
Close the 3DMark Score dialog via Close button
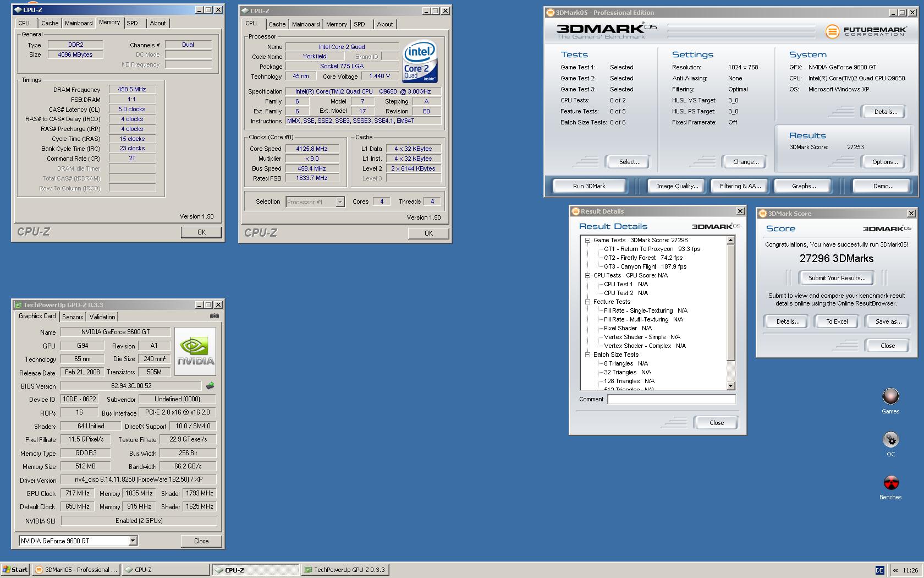888,346
